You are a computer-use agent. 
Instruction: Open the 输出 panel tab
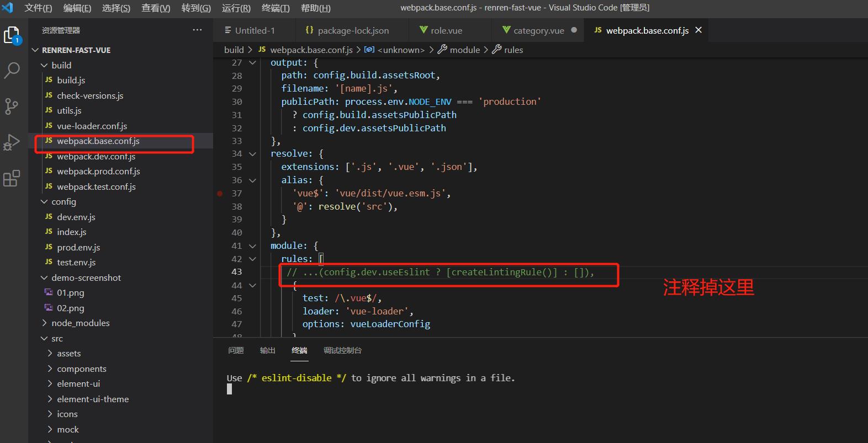tap(268, 351)
